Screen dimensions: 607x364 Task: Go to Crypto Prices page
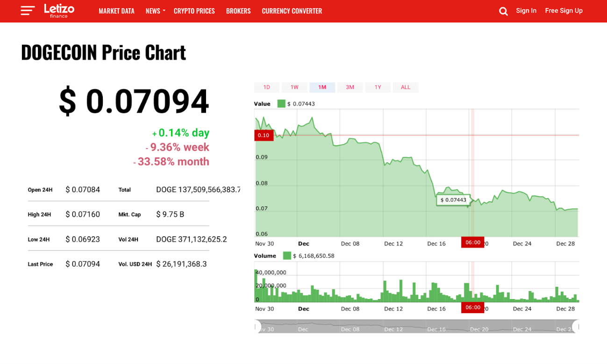click(x=194, y=11)
